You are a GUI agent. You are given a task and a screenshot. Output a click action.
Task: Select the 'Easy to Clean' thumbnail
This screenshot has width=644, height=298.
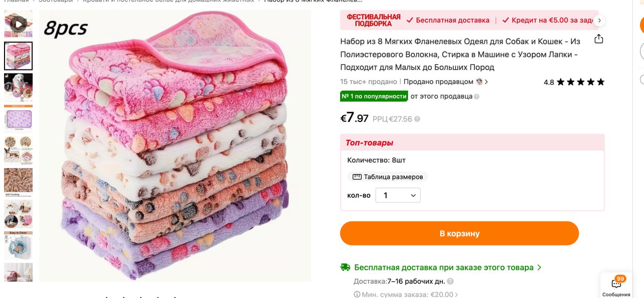pyautogui.click(x=18, y=246)
